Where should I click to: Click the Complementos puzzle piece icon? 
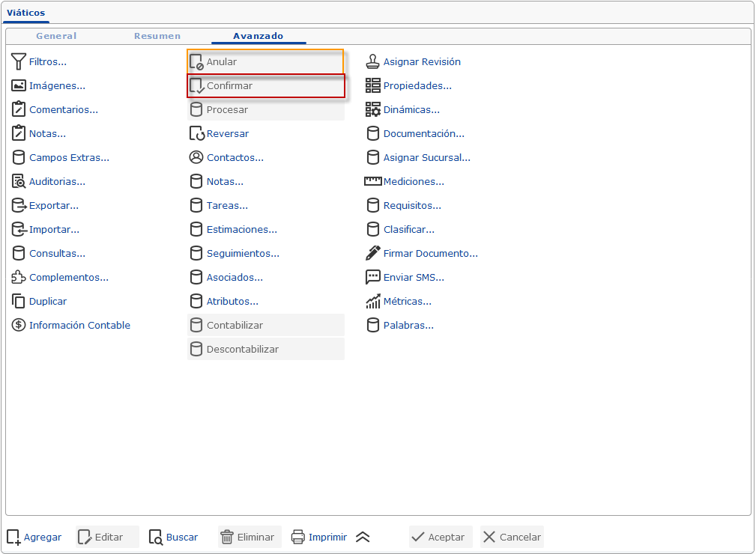click(x=19, y=278)
